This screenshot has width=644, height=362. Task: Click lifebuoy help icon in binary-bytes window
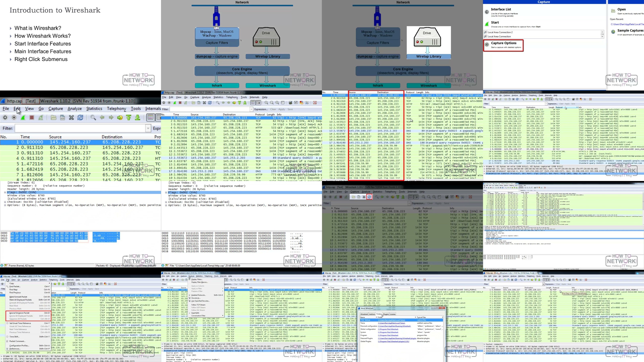point(315,103)
